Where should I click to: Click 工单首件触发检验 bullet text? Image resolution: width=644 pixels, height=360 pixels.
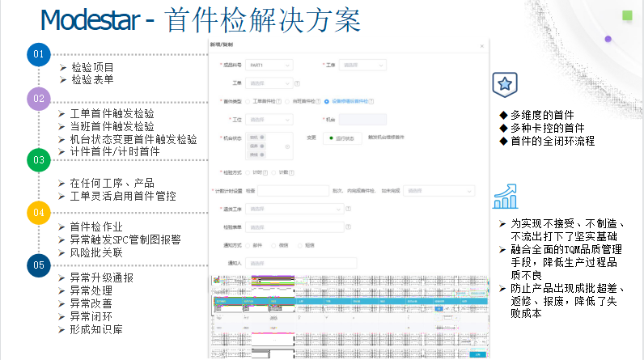point(112,113)
